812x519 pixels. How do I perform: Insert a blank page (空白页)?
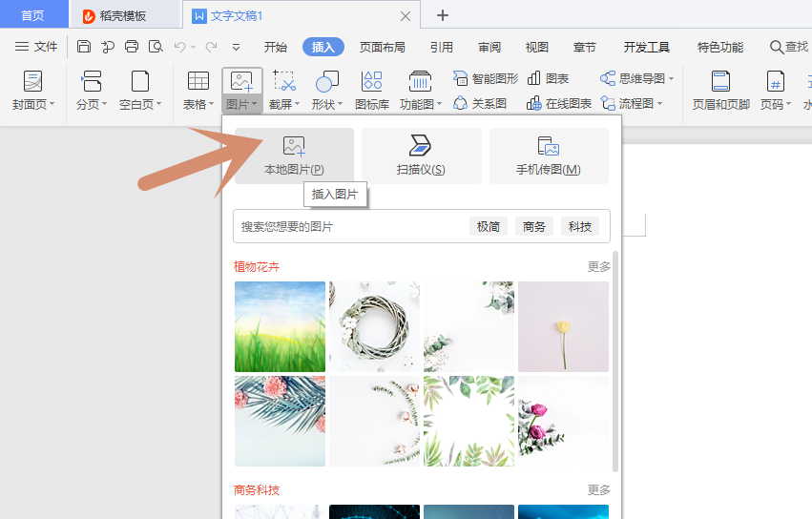pos(140,90)
